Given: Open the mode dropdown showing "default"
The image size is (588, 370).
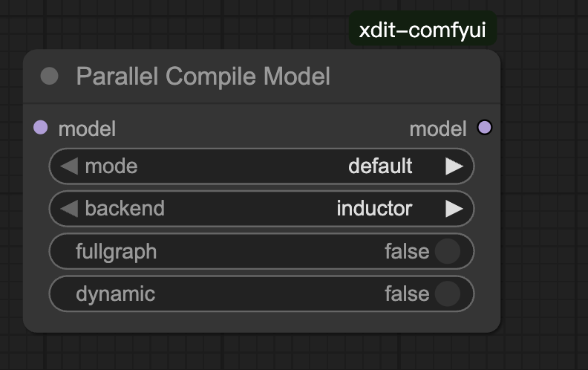Looking at the screenshot, I should coord(380,166).
